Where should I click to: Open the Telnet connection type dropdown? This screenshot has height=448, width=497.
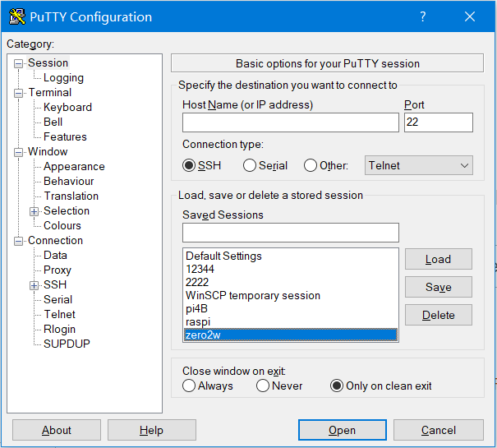coord(418,165)
